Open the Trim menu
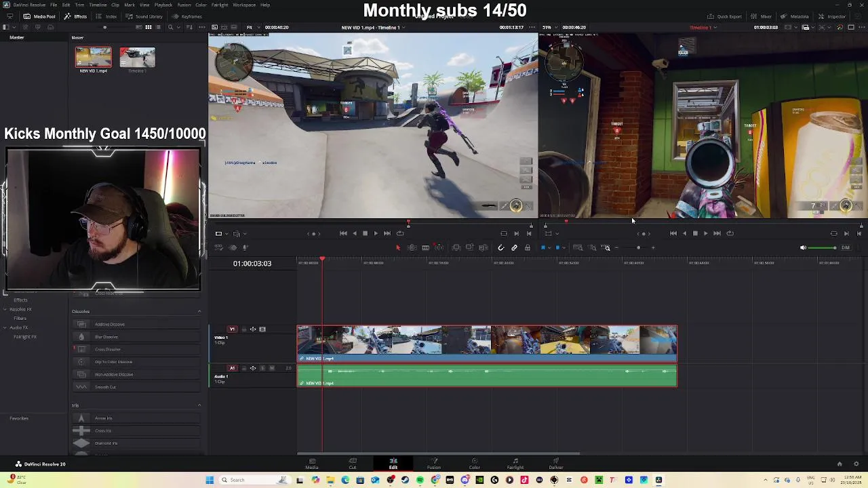This screenshot has width=868, height=488. (79, 5)
